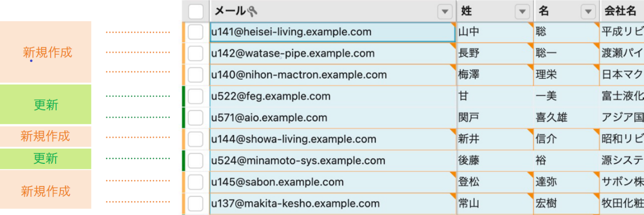Click the 会社名 column header
The height and width of the screenshot is (215, 644).
tap(620, 11)
